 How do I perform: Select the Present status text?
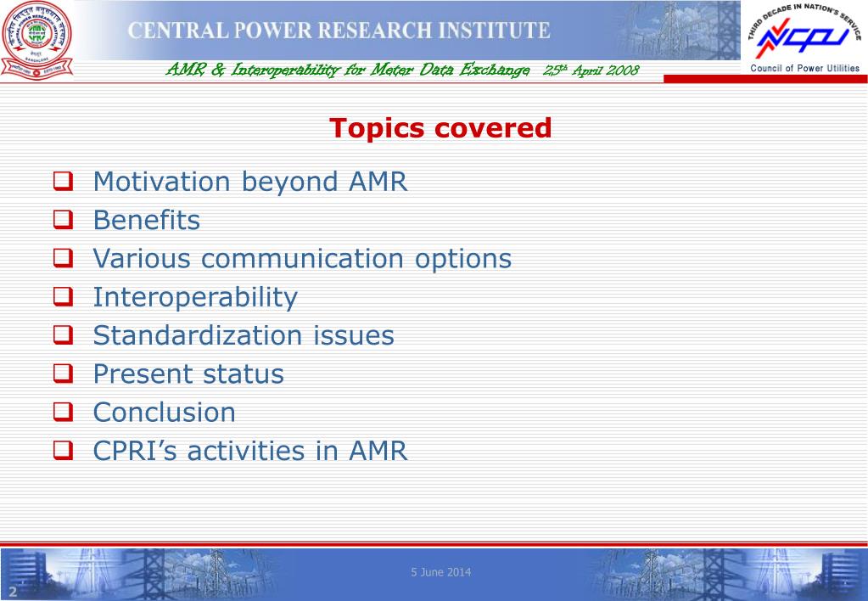(x=188, y=374)
